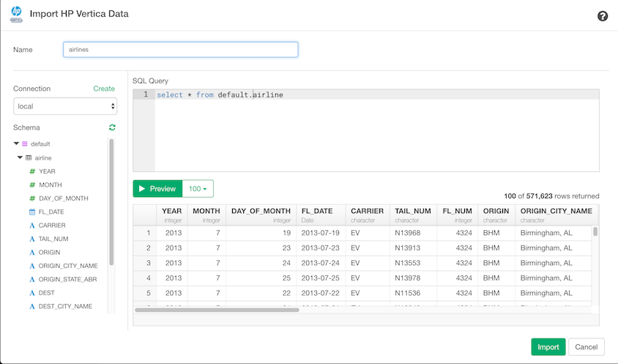This screenshot has width=618, height=364.
Task: Click the TAIL_NUM column header in preview
Action: [413, 215]
